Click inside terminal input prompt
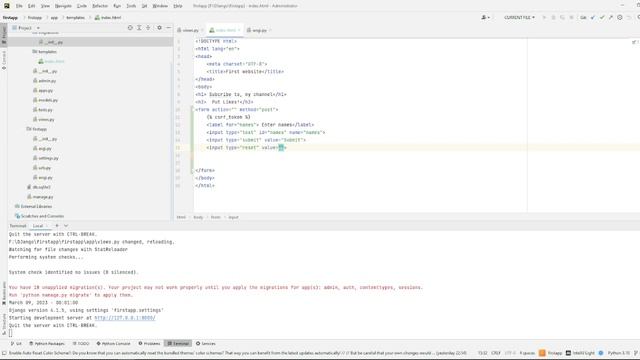 coord(11,333)
